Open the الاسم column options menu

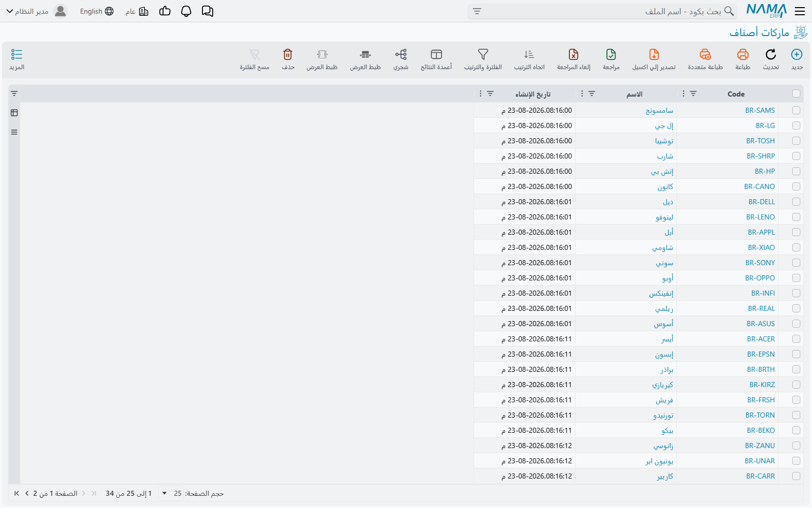tap(582, 93)
